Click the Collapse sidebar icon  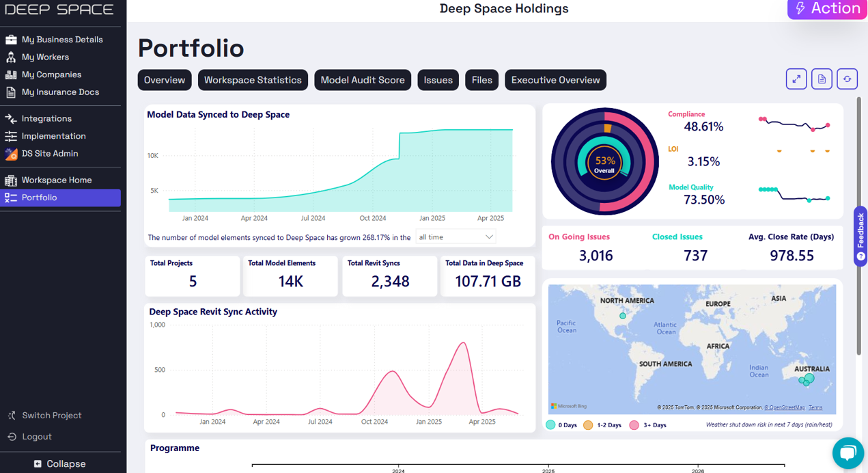click(x=38, y=463)
